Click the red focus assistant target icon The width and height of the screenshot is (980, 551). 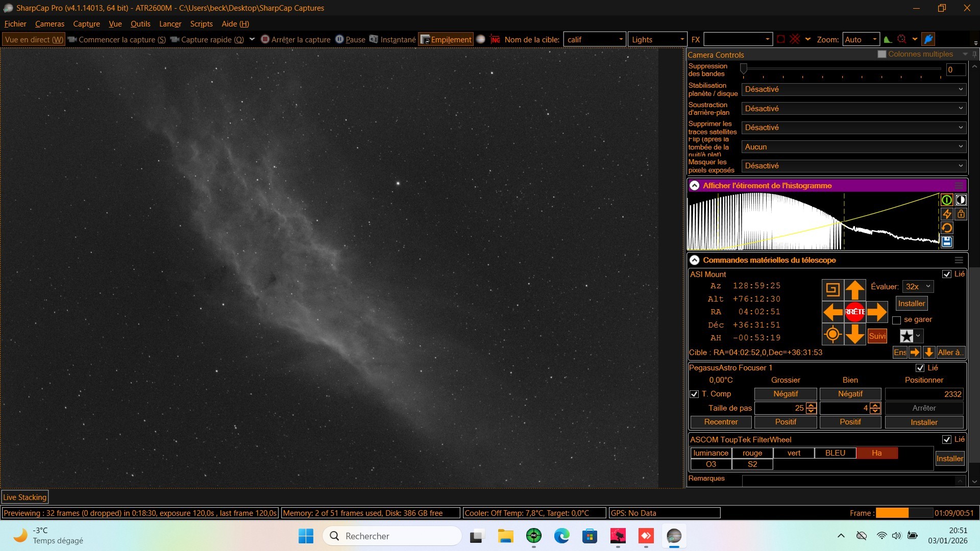(x=901, y=39)
